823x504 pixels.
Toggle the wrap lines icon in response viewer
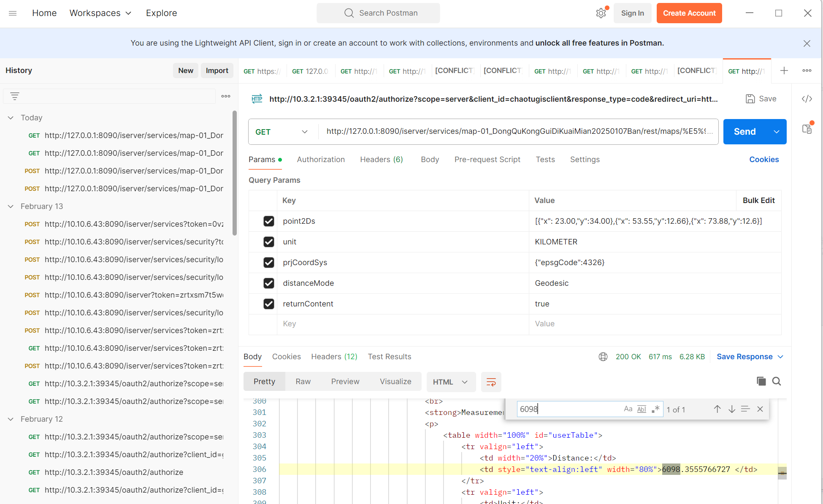pos(491,382)
